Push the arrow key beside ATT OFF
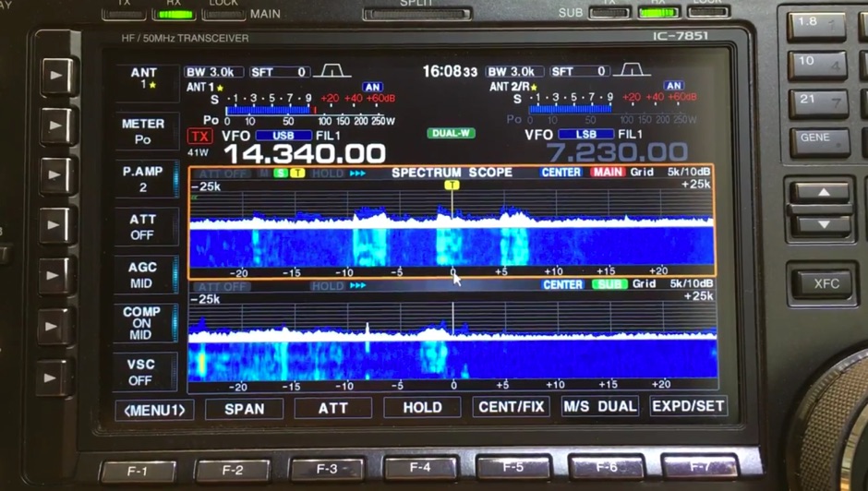 pyautogui.click(x=56, y=225)
